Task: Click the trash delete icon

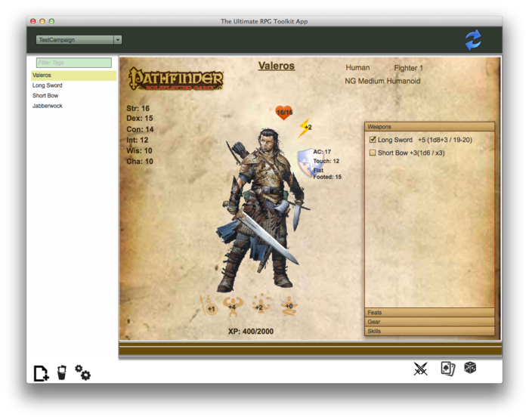Action: (x=62, y=372)
